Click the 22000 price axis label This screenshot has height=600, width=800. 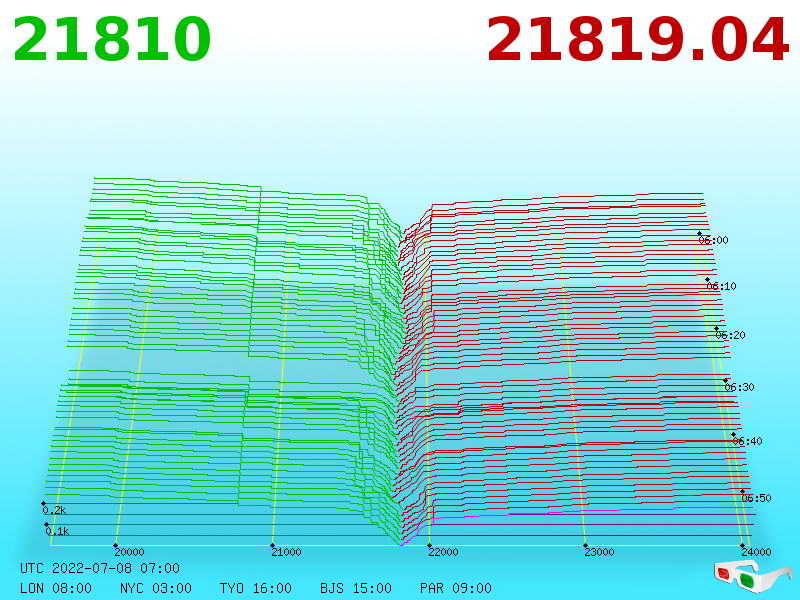tap(443, 552)
